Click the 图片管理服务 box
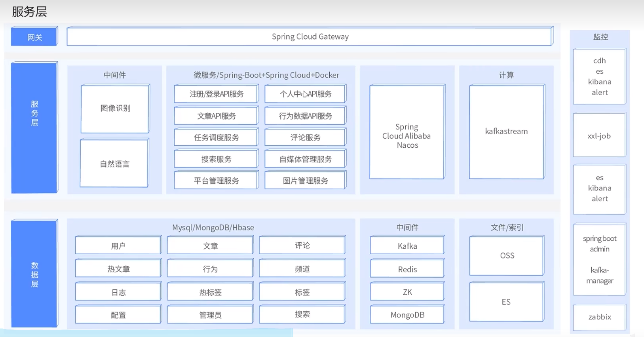Screen dimensions: 644x337 tap(306, 180)
